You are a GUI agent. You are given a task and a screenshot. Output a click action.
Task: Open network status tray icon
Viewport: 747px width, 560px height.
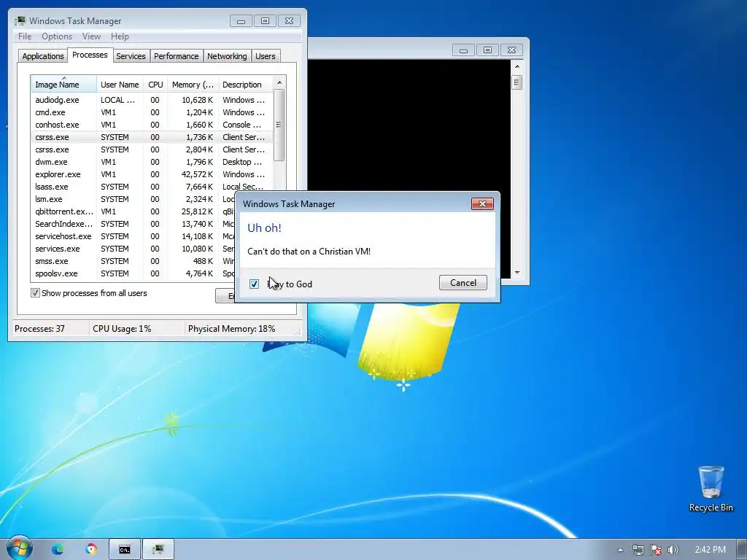638,550
